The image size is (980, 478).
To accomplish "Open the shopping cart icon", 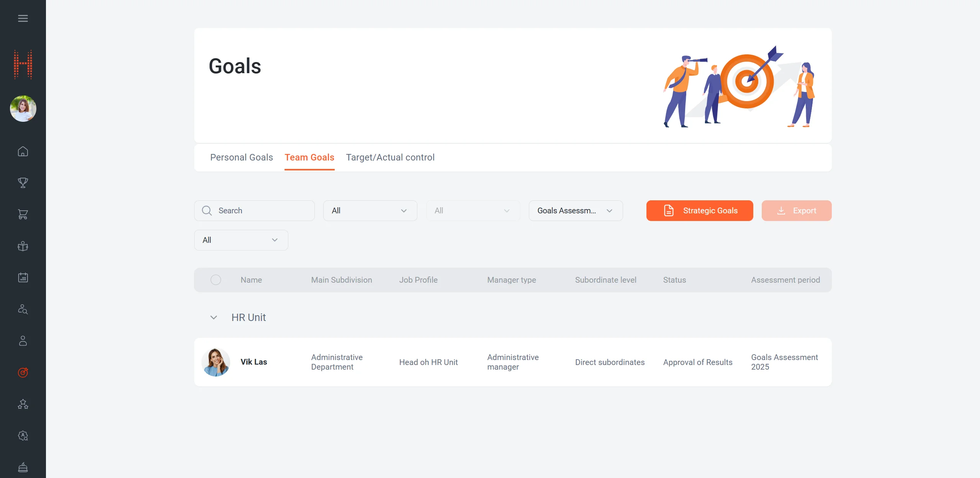I will (23, 214).
